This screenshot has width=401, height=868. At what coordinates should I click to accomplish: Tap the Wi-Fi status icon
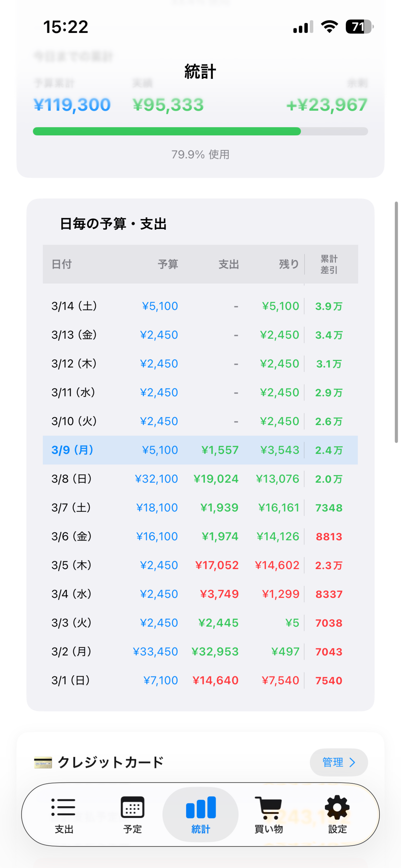point(329,26)
